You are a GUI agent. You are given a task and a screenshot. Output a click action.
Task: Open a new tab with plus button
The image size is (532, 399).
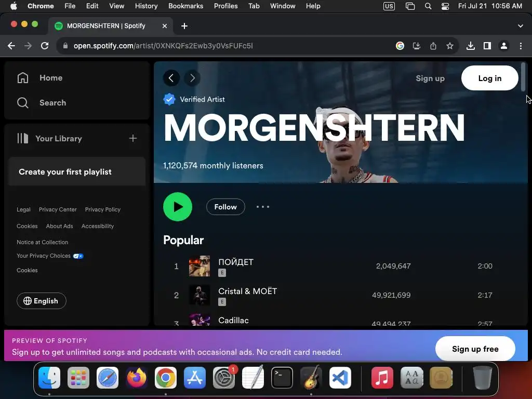[x=184, y=26]
